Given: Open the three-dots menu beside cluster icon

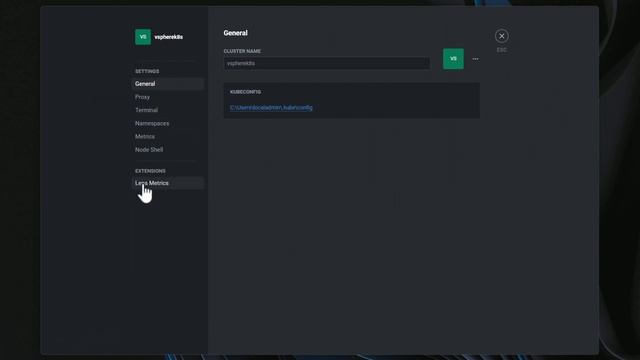Looking at the screenshot, I should 476,59.
